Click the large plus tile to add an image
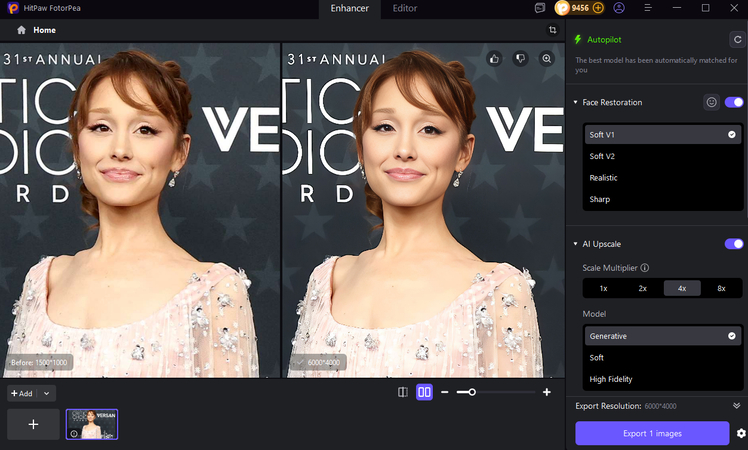The width and height of the screenshot is (748, 450). (x=33, y=424)
